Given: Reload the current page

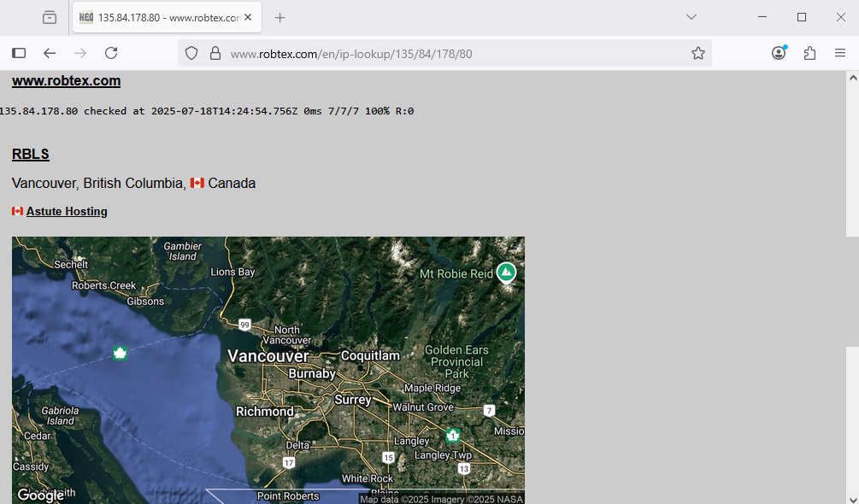Looking at the screenshot, I should [111, 53].
